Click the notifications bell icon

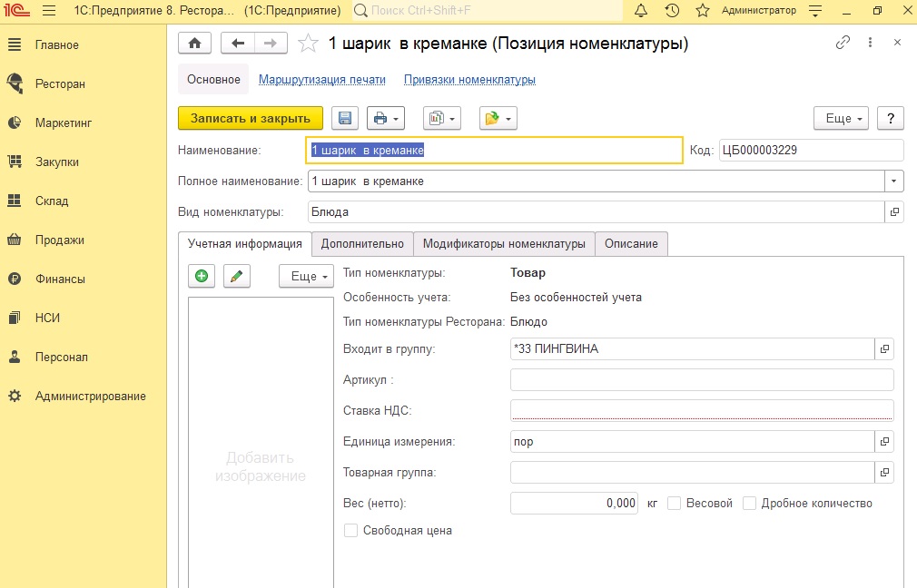[641, 11]
